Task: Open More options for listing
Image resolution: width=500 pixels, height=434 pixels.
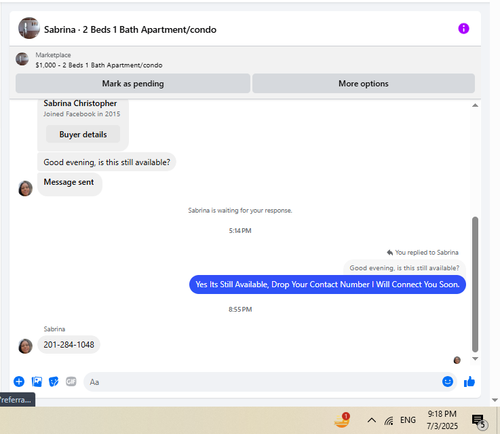Action: coord(363,83)
